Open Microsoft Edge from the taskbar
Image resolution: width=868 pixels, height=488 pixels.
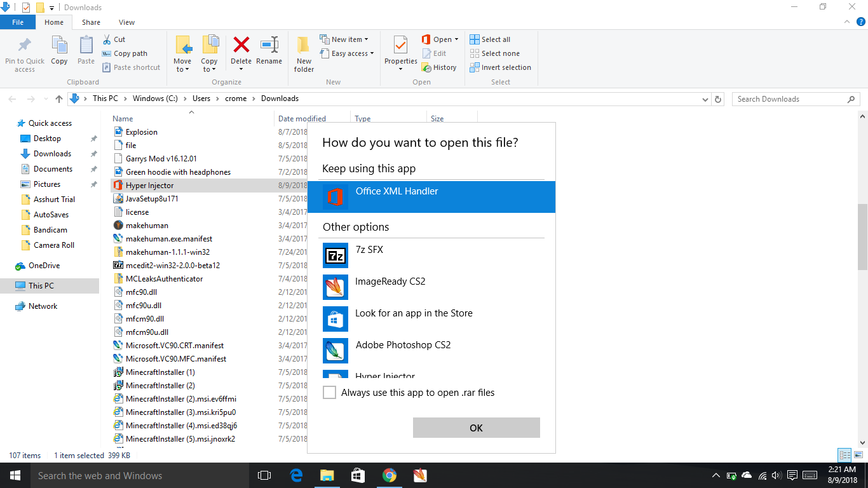pos(296,475)
